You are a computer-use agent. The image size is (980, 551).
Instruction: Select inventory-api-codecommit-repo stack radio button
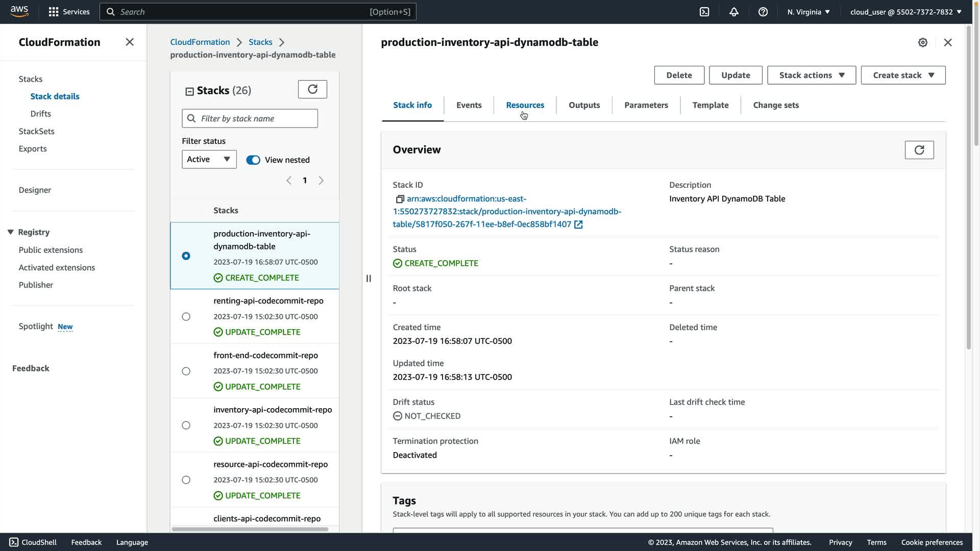[186, 425]
